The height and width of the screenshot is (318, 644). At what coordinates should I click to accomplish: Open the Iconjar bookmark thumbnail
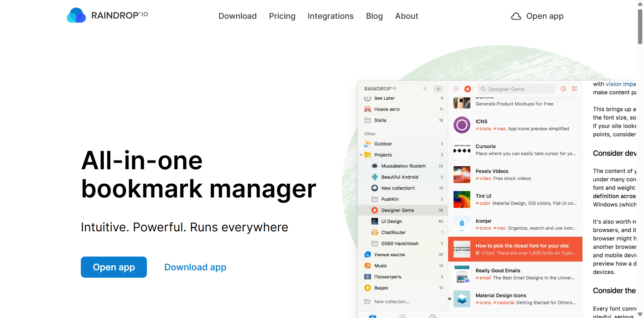(x=462, y=224)
